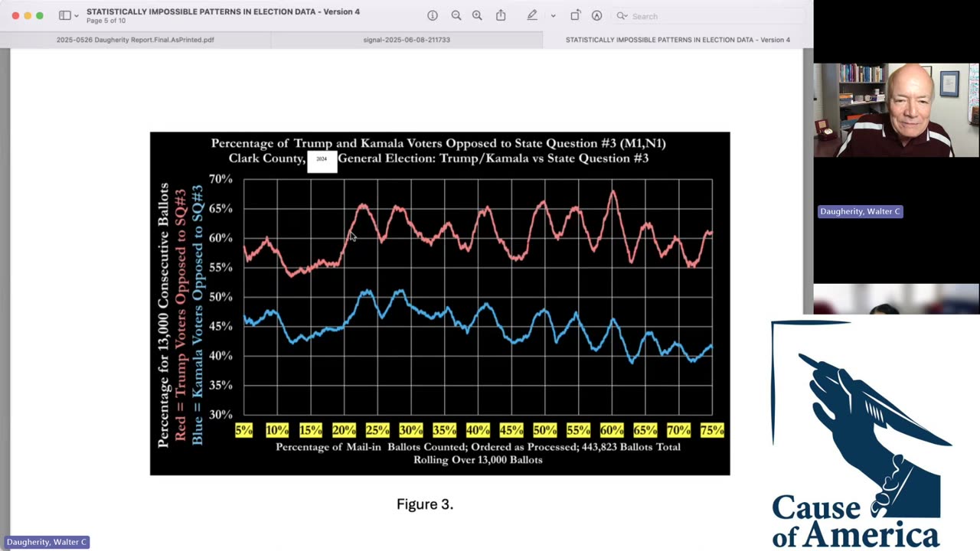Select the second participant's video thumbnail
The image size is (980, 551).
click(896, 299)
